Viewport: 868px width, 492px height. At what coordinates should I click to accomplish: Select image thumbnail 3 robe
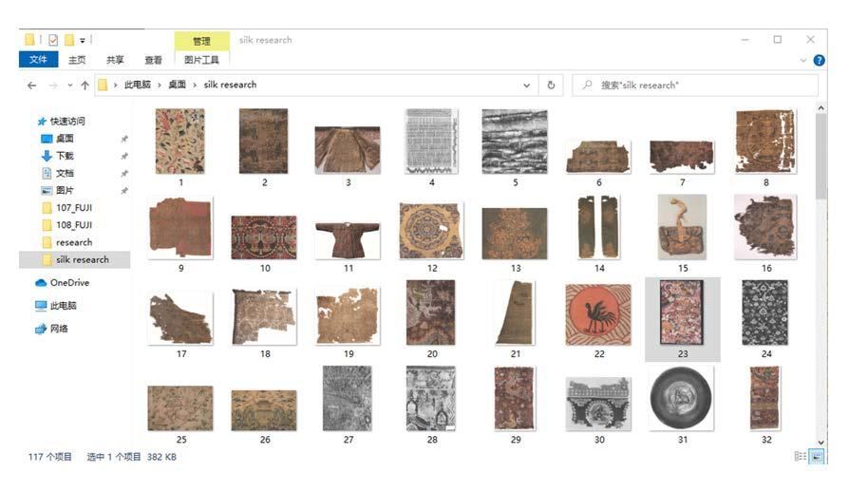348,150
